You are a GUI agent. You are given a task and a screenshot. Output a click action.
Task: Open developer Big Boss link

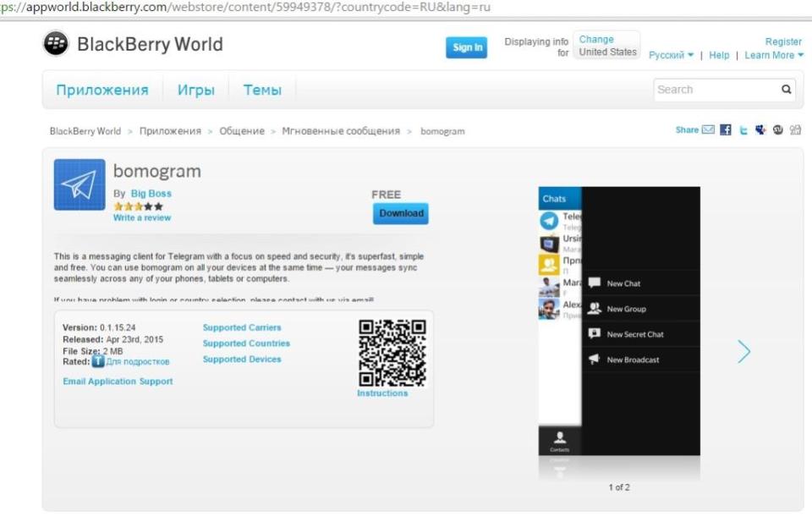pos(151,193)
